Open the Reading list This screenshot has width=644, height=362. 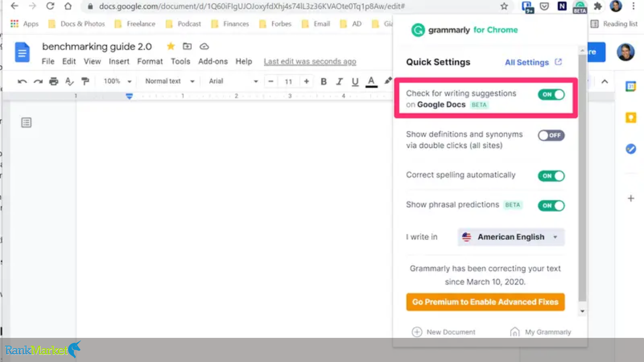click(614, 24)
